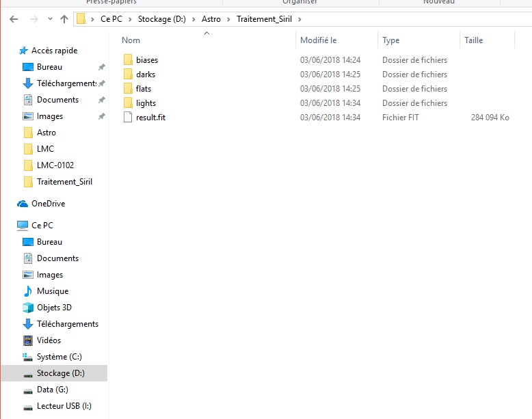532x419 pixels.
Task: Expand the chevron after 'Astro' in path
Action: (x=228, y=19)
